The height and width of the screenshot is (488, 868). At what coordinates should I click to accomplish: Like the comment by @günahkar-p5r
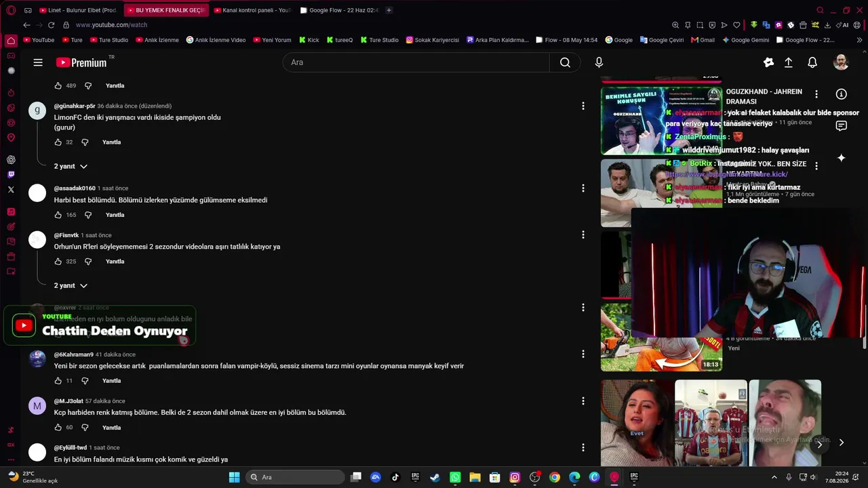pos(58,142)
